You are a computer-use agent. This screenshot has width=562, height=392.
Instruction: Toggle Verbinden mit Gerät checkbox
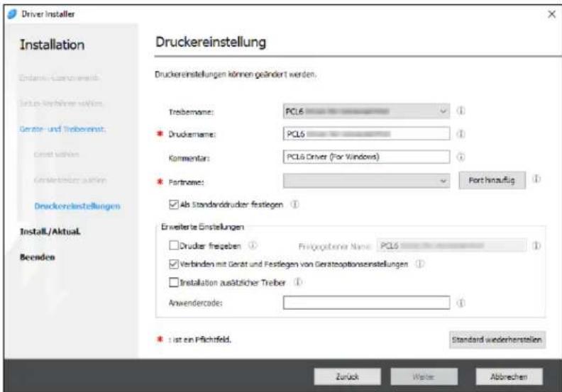[174, 264]
